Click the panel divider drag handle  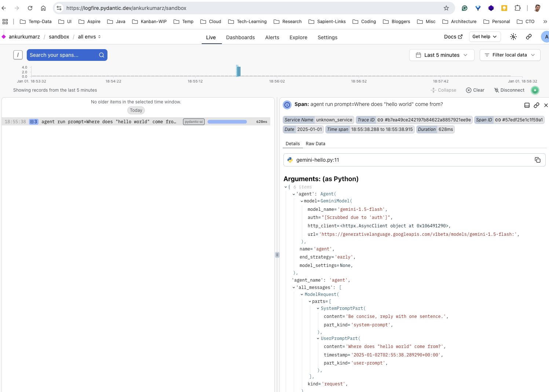[x=277, y=255]
